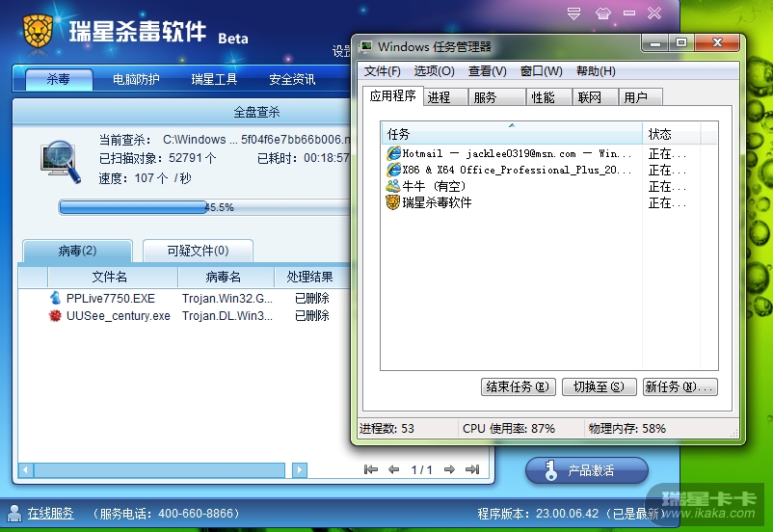This screenshot has width=773, height=532.
Task: Sort virus list by 病毒名 column
Action: tap(226, 277)
